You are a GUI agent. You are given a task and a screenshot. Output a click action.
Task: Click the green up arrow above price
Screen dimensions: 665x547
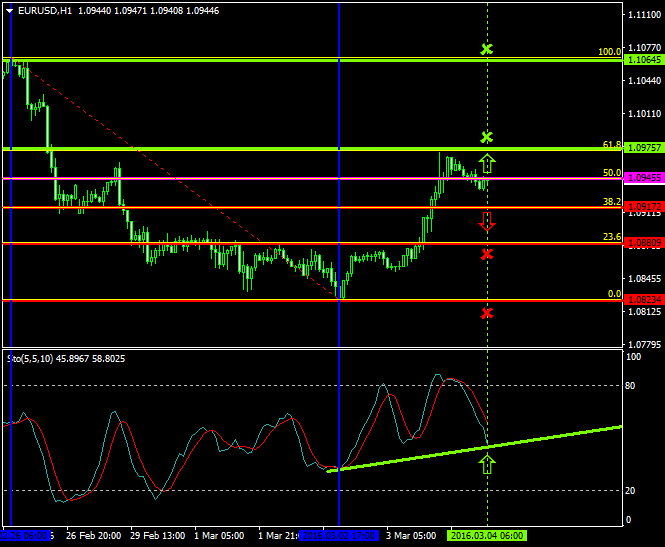pyautogui.click(x=487, y=164)
